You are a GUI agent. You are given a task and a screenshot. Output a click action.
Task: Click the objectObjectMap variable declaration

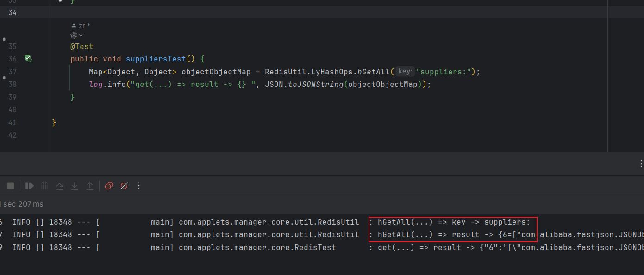point(216,72)
